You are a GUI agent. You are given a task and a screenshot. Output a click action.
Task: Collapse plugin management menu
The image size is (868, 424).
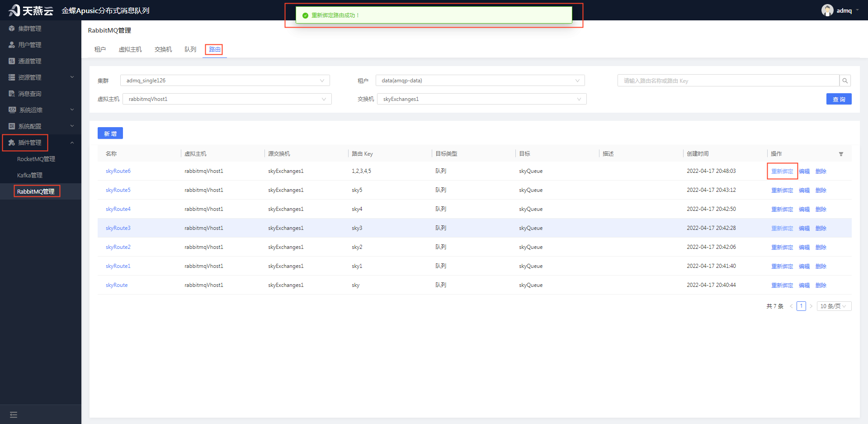(41, 143)
